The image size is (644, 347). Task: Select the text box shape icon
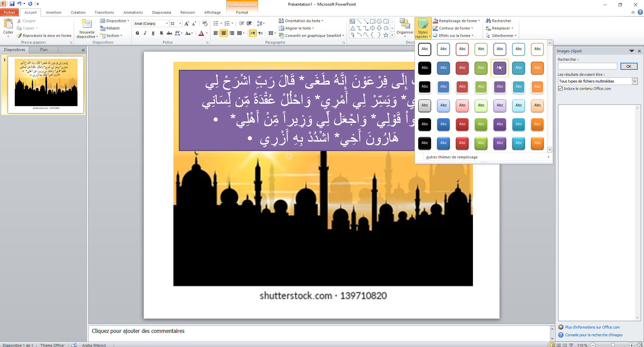pyautogui.click(x=353, y=21)
